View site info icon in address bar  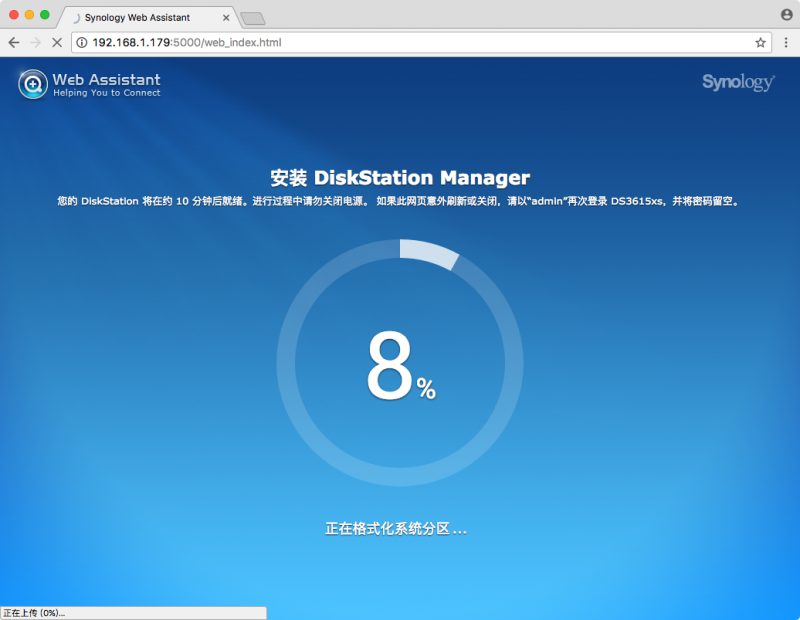[82, 42]
